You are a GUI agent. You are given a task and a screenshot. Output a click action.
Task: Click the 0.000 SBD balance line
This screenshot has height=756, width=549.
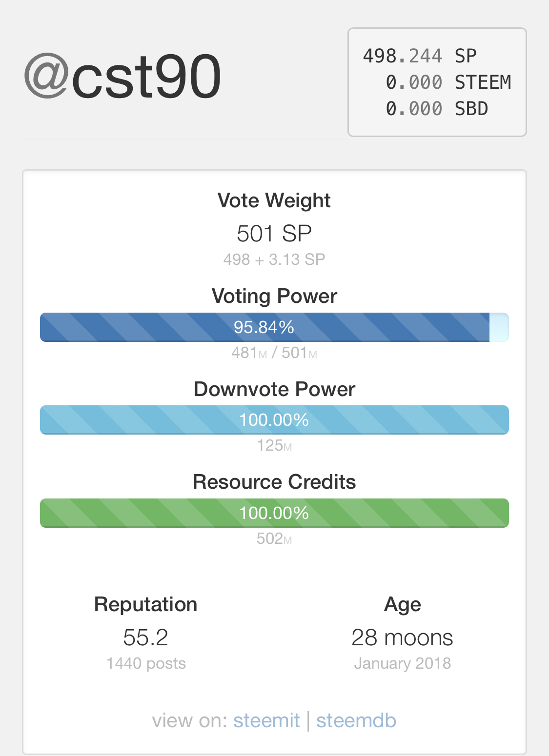tap(437, 109)
